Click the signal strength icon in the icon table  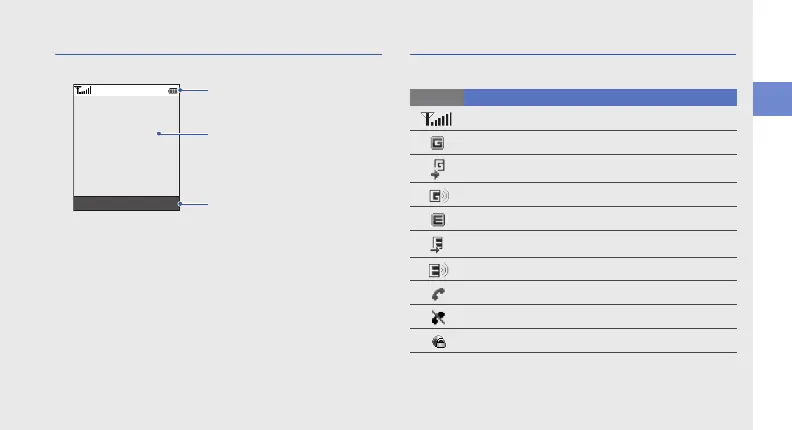pos(436,119)
